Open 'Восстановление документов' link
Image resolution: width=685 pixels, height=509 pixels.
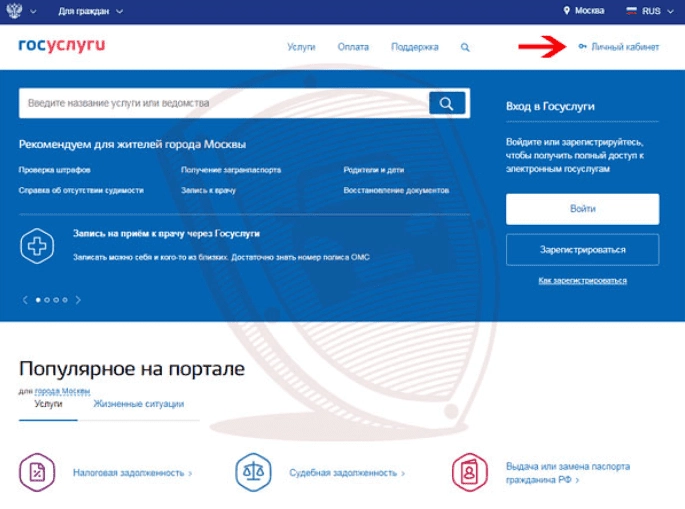[x=396, y=190]
